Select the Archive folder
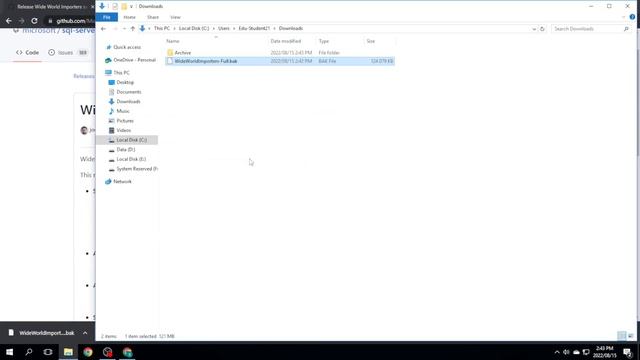This screenshot has width=640, height=360. point(183,53)
